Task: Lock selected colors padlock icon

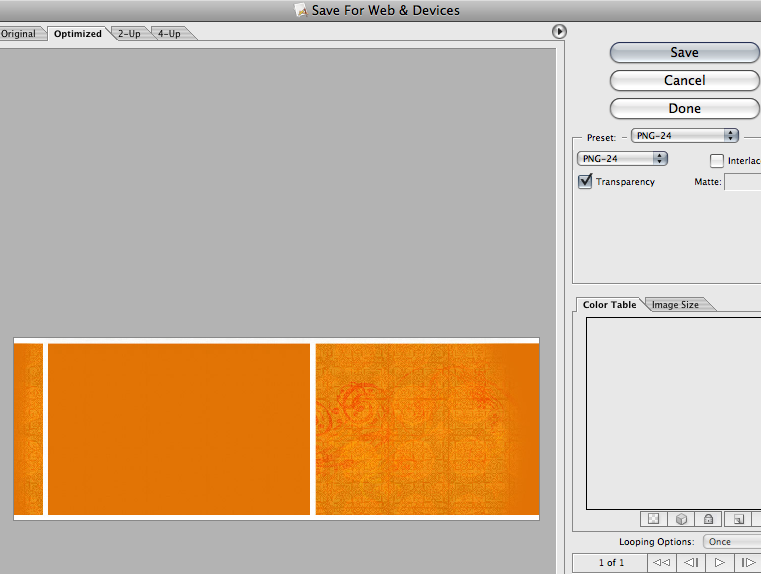Action: click(x=709, y=519)
